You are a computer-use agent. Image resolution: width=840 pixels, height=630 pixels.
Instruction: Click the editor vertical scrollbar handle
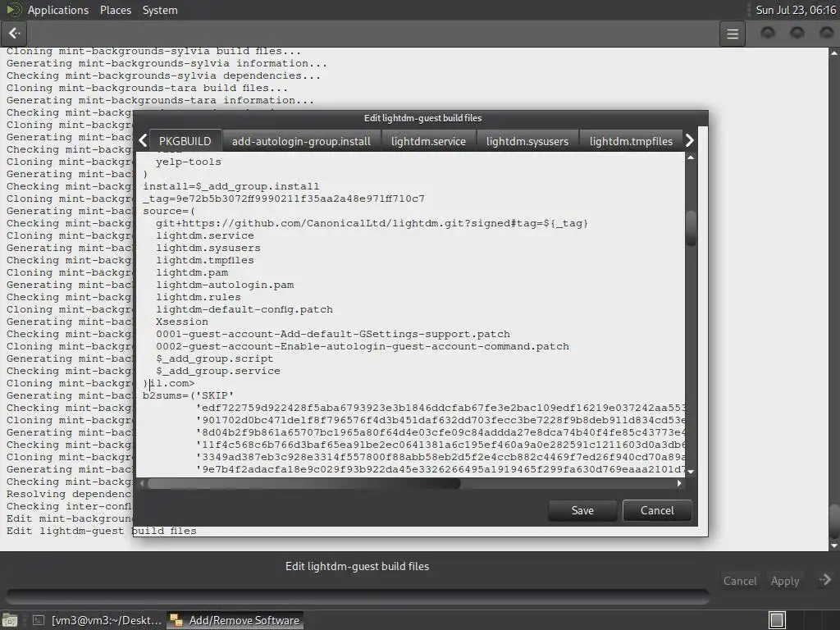coord(691,229)
